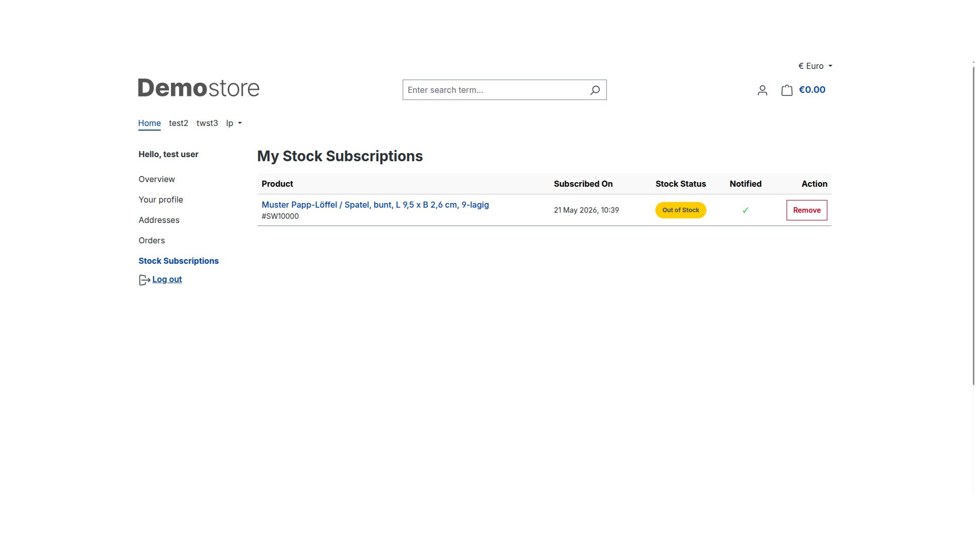Open the shopping cart bag icon
This screenshot has width=980, height=551.
click(787, 90)
